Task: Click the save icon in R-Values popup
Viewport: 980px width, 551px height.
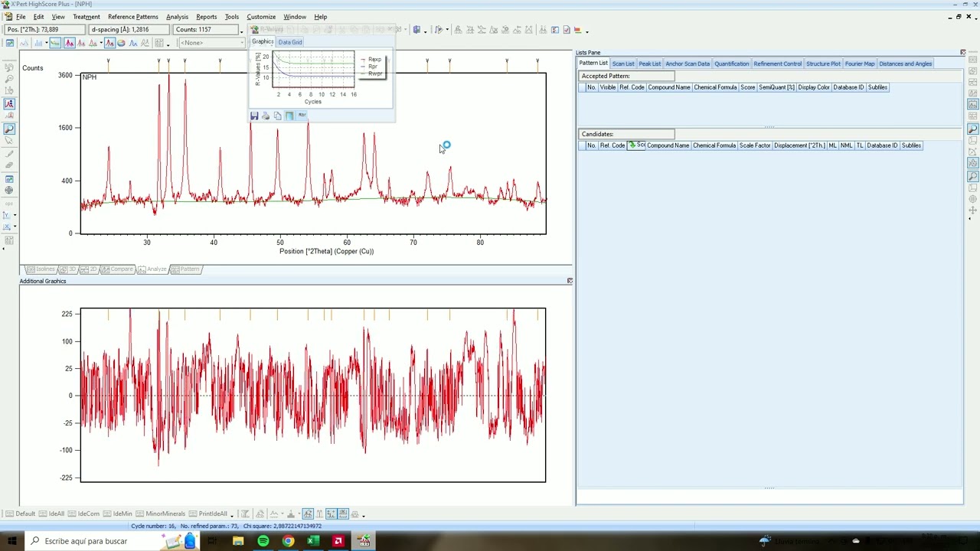Action: click(x=254, y=116)
